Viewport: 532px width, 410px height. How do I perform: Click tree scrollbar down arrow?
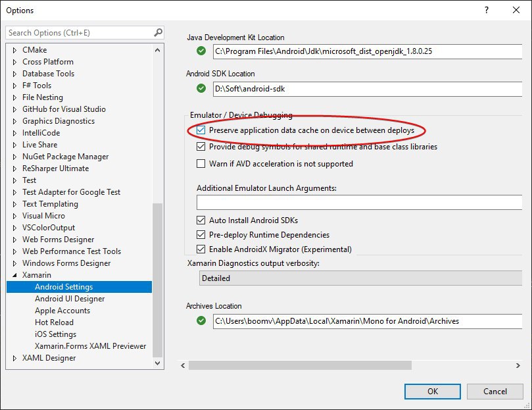point(157,363)
